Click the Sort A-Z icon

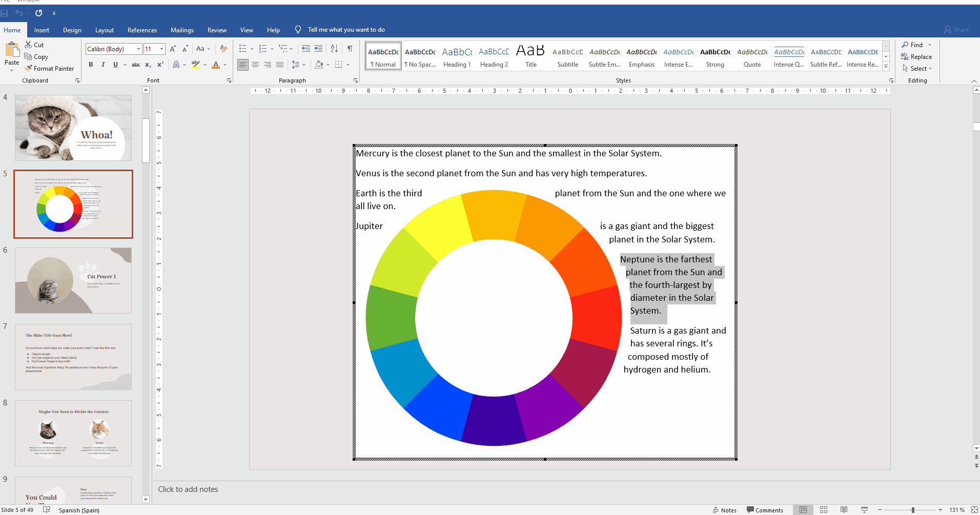[x=334, y=49]
